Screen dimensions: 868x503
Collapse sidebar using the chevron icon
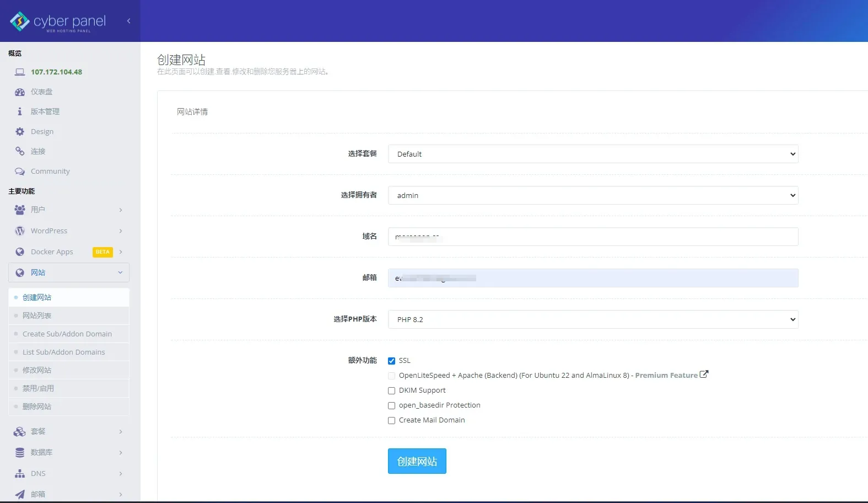point(128,21)
